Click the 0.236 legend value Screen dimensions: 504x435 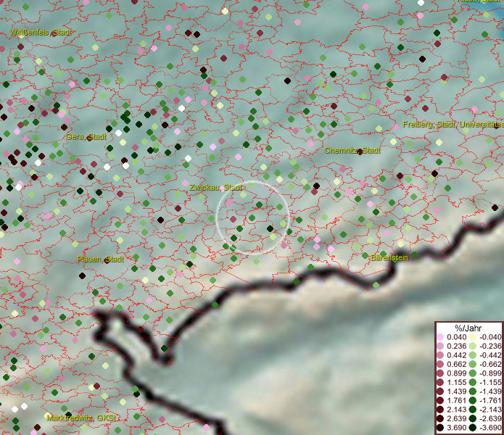(456, 346)
